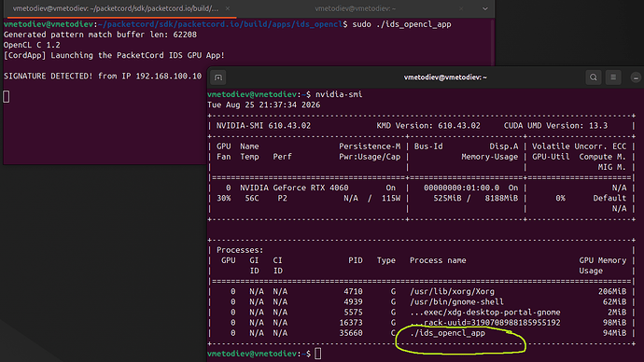Viewport: 644px width, 362px height.
Task: Click the front terminal title vmetodiev@vmetodiev: ~
Action: (x=445, y=77)
